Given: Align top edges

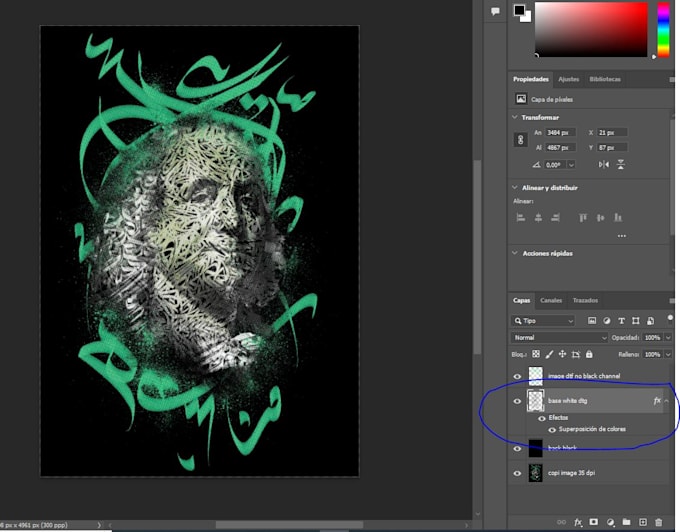Looking at the screenshot, I should pyautogui.click(x=583, y=218).
